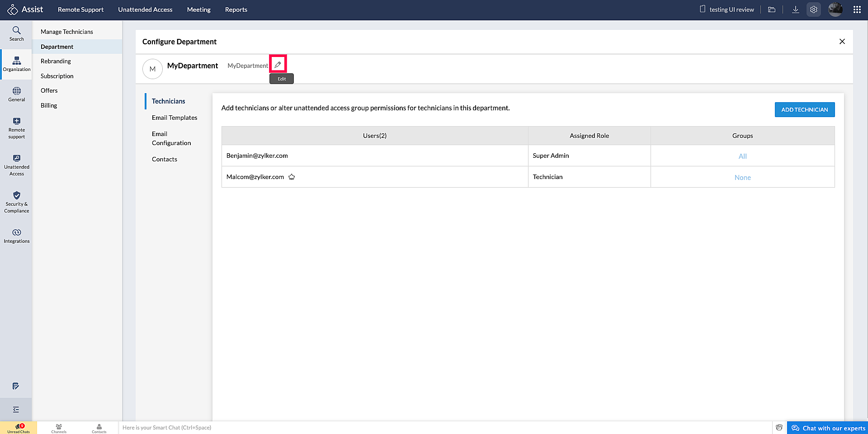Open the Search sidebar icon

pyautogui.click(x=17, y=34)
